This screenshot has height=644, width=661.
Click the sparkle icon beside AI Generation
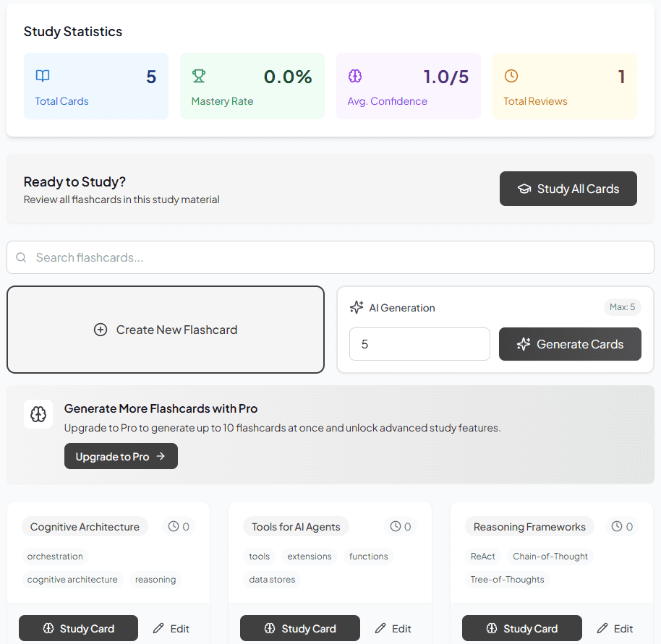click(357, 307)
